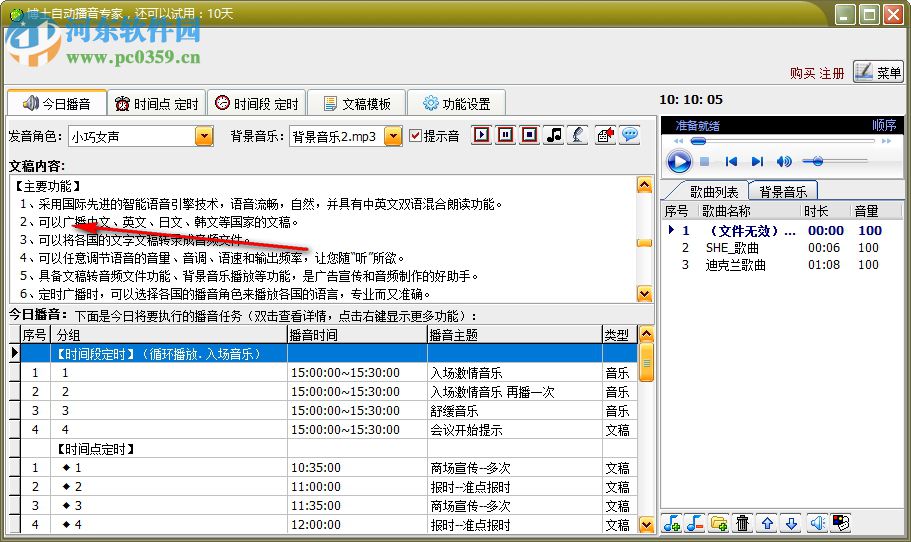The width and height of the screenshot is (911, 542).
Task: Click up arrow of script text scrollbar
Action: click(x=644, y=185)
